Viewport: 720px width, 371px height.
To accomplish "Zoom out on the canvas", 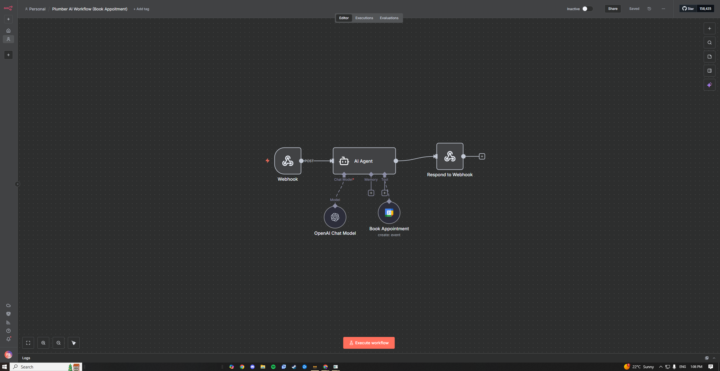I will pos(58,343).
